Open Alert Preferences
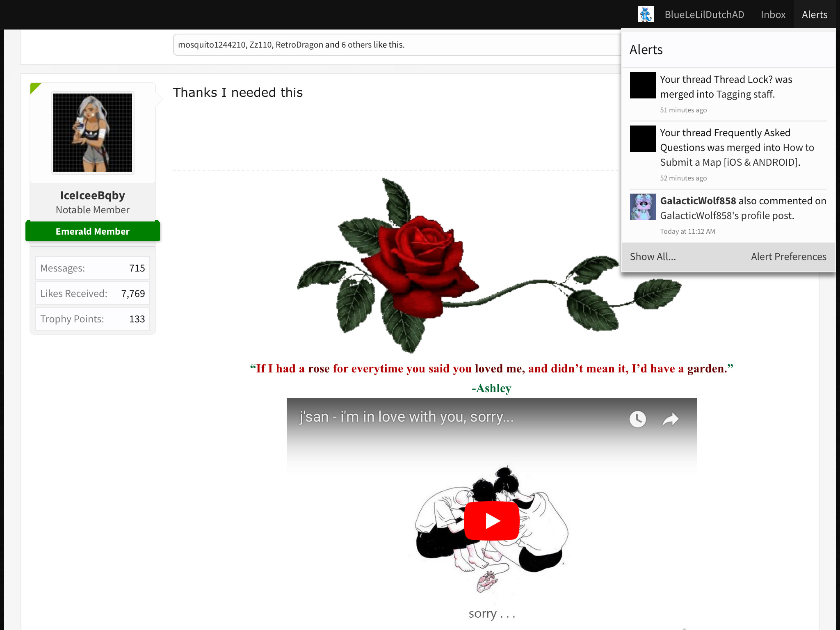The height and width of the screenshot is (630, 840). [789, 257]
